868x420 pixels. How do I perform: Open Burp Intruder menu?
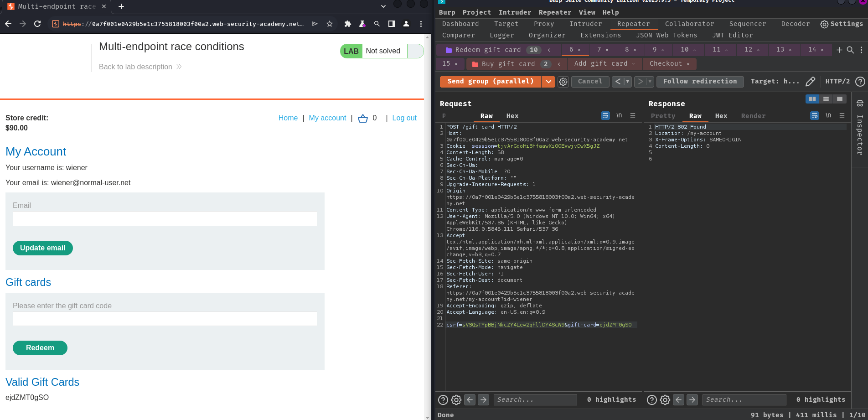coord(515,12)
